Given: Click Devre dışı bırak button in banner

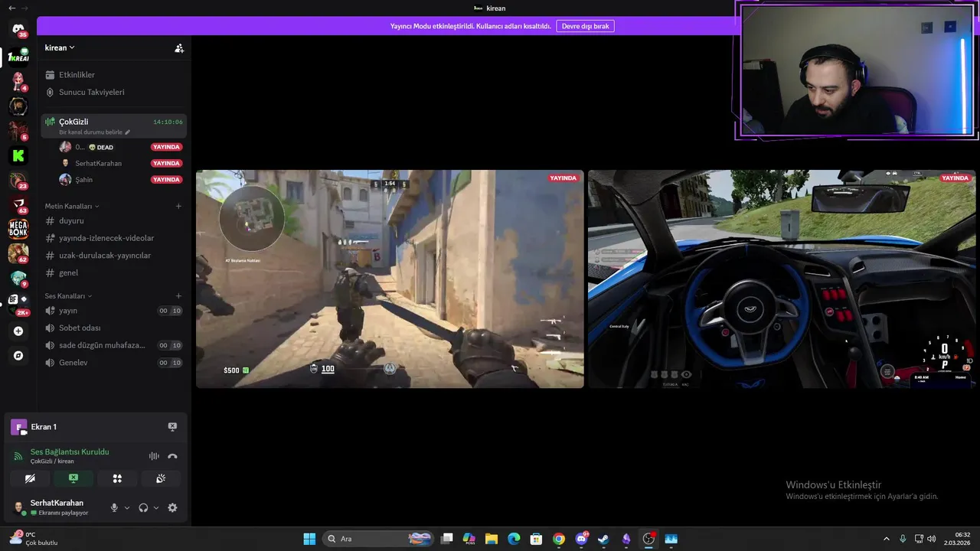Looking at the screenshot, I should click(585, 26).
